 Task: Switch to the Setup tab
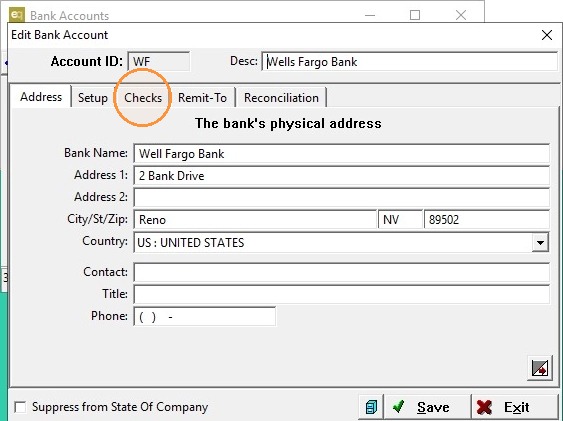click(x=93, y=98)
